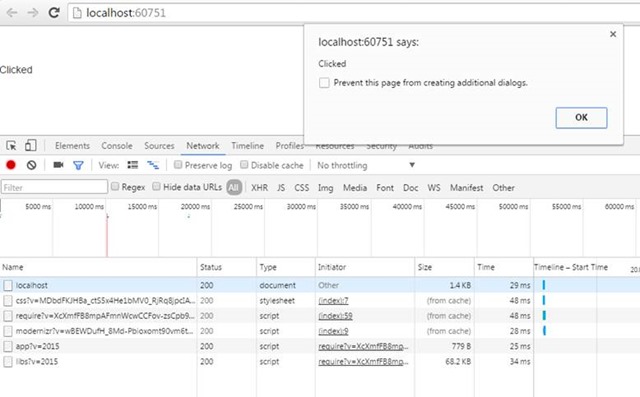The width and height of the screenshot is (640, 397).
Task: Reload the page with the refresh icon
Action: coord(54,13)
